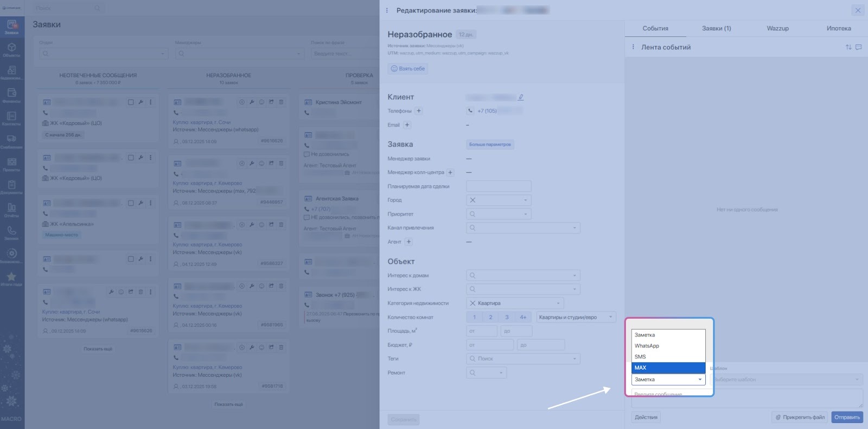This screenshot has height=429, width=868.
Task: Click pencil edit icon next to client name
Action: (x=521, y=97)
